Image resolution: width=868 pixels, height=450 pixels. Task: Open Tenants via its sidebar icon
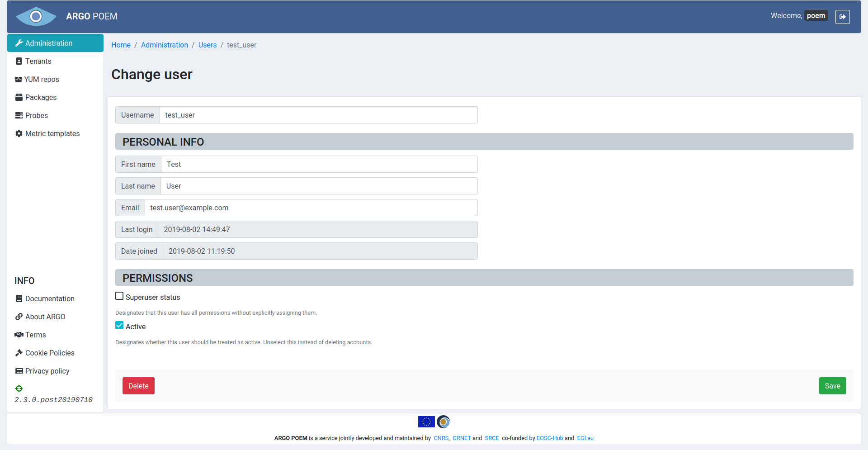19,61
